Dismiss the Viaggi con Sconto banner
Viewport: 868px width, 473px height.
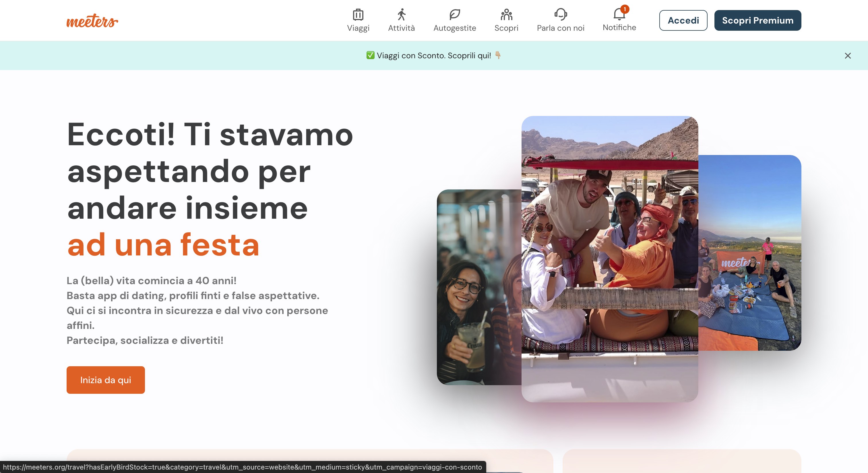848,56
